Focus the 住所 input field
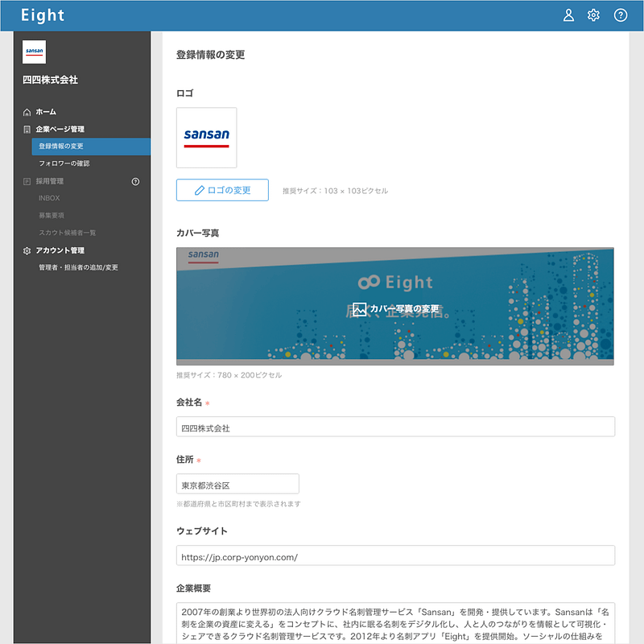 coord(237,484)
